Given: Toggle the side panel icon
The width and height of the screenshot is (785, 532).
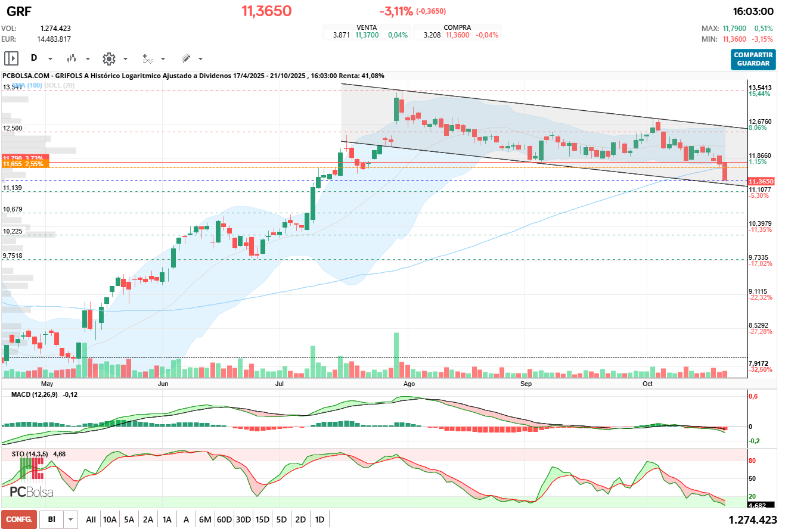Looking at the screenshot, I should (x=11, y=58).
